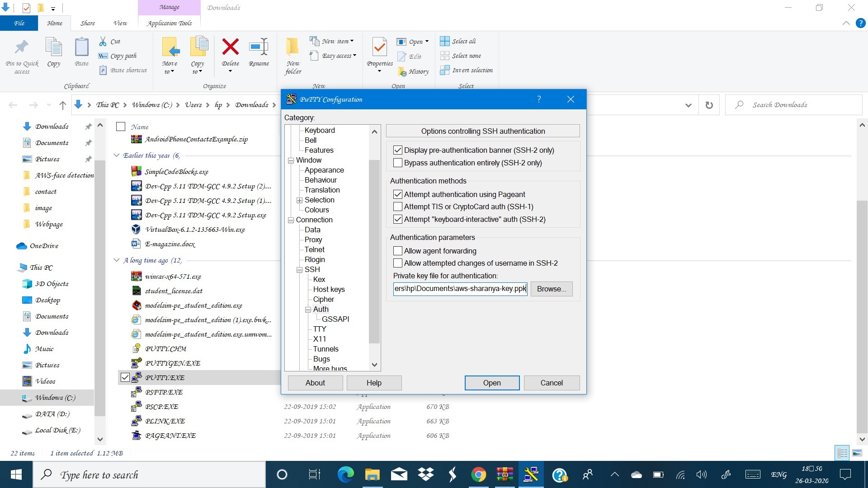
Task: Click the Invert selection icon
Action: [x=445, y=70]
